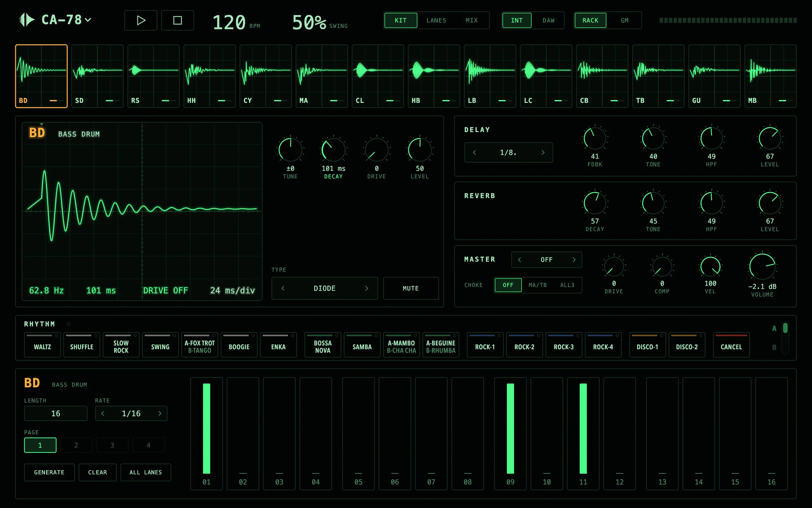Click the LENGTH field showing 16
Screen dimensions: 812x508
[56, 413]
